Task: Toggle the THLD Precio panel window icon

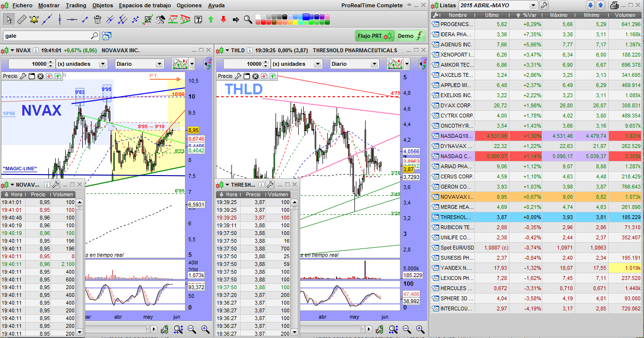Action: coord(247,76)
